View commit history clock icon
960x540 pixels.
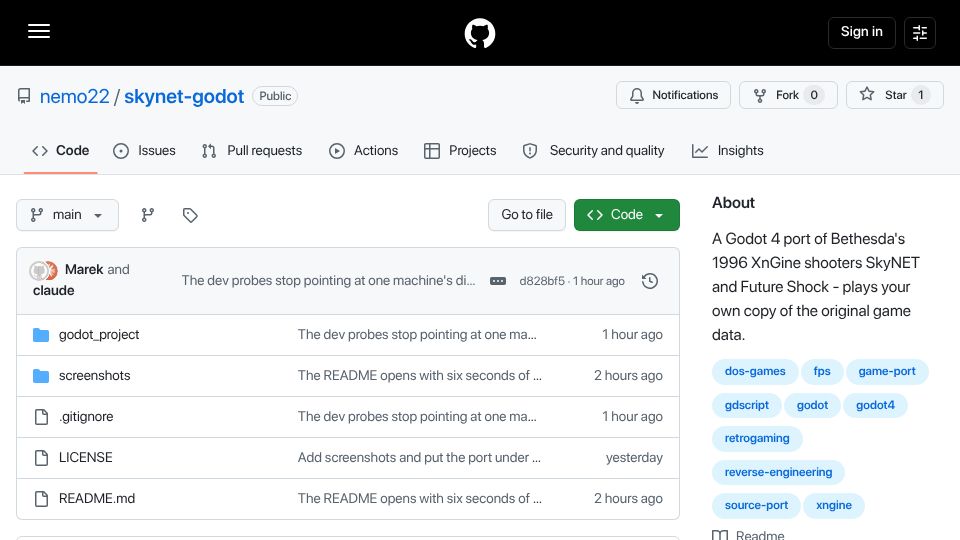[650, 281]
